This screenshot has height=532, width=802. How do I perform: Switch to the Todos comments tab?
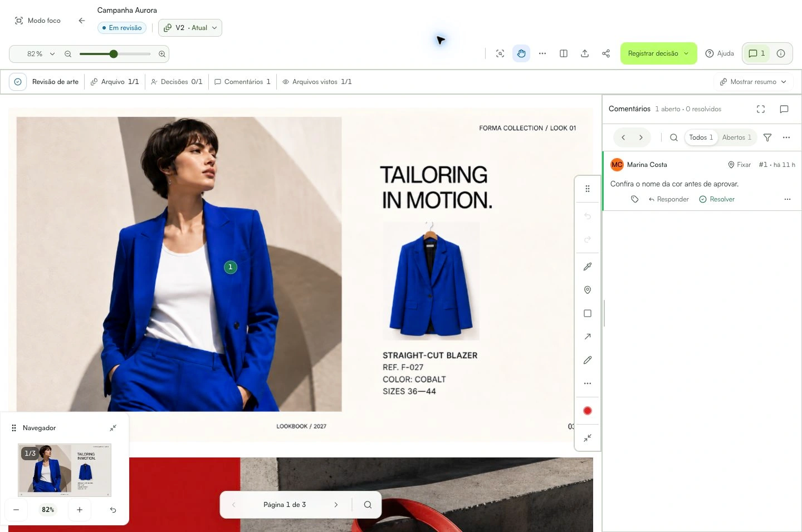tap(701, 137)
